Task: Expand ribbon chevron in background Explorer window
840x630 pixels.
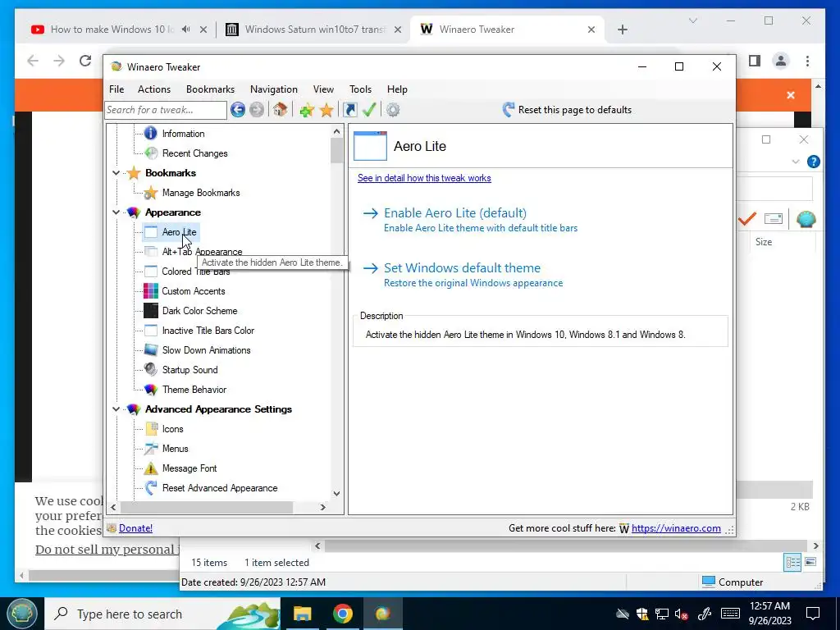Action: pos(796,162)
